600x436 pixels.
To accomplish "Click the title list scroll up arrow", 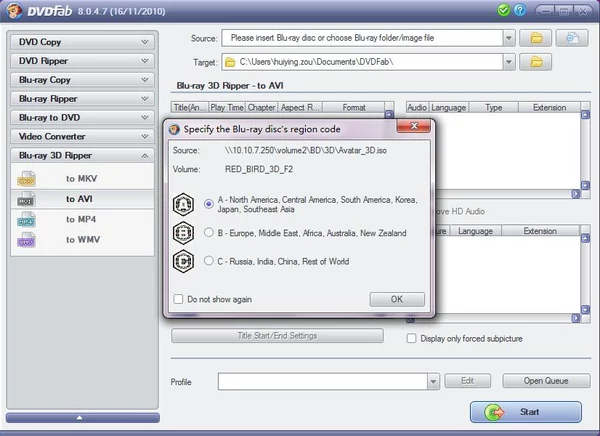I will pos(389,114).
